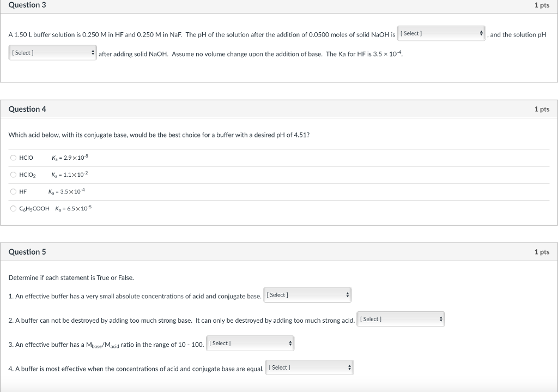Click the Question 5 heading

[x=27, y=252]
